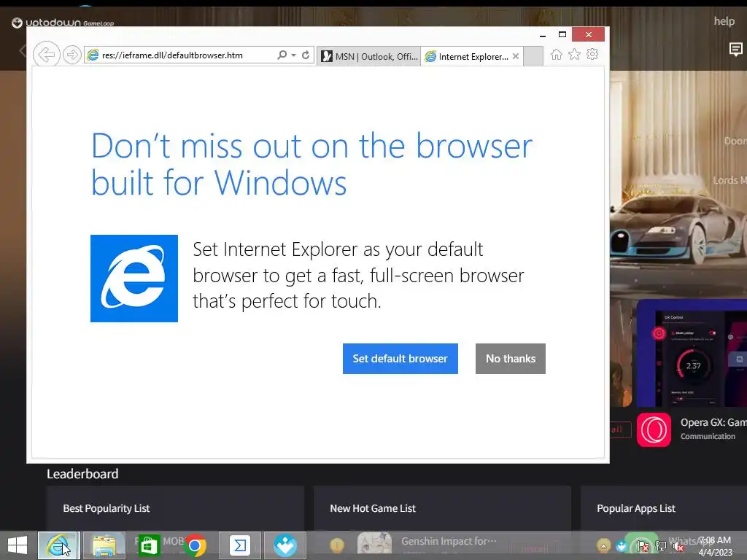
Task: Open the address bar autocomplete dropdown arrow
Action: pyautogui.click(x=293, y=55)
